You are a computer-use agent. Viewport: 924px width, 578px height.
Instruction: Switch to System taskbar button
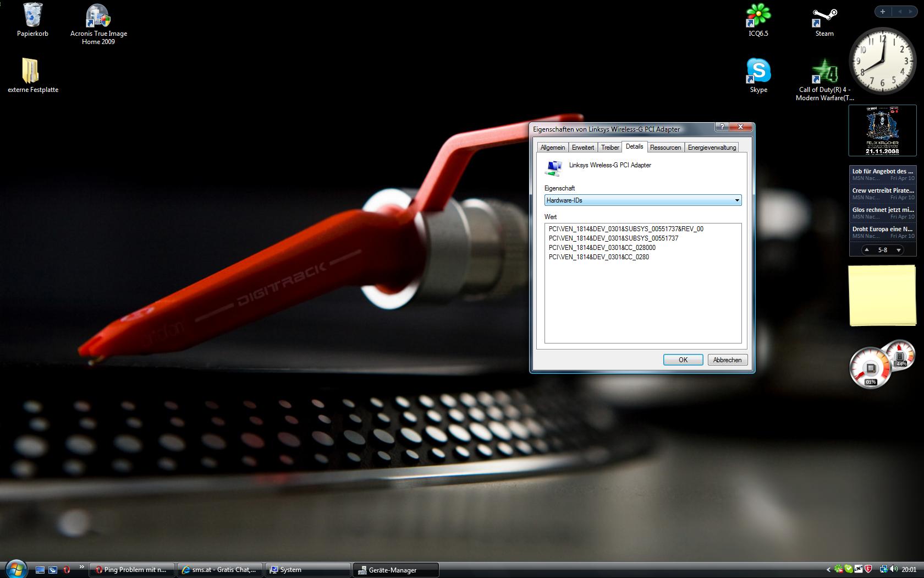point(308,570)
